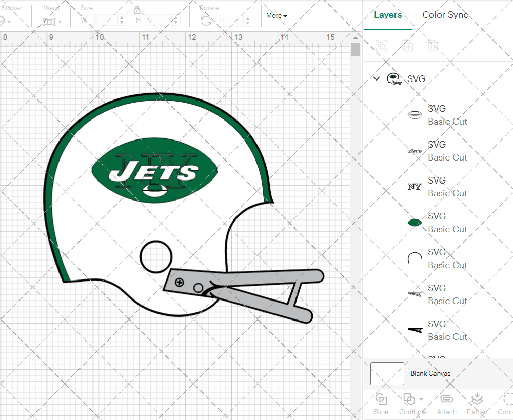Select the football outline SVG layer
The image size is (513, 420).
coord(439,115)
